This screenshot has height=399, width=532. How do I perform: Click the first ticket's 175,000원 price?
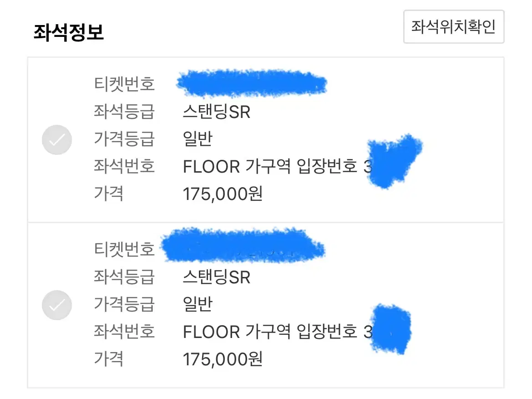tap(223, 194)
